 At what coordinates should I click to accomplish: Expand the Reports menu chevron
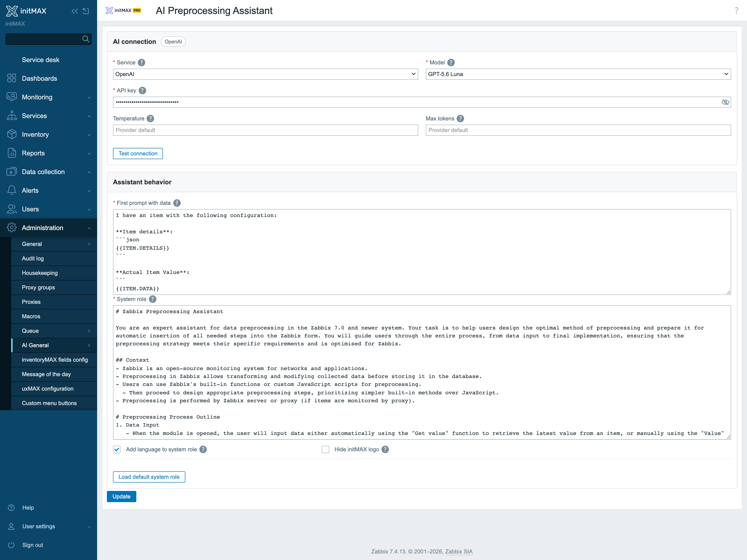pyautogui.click(x=89, y=154)
